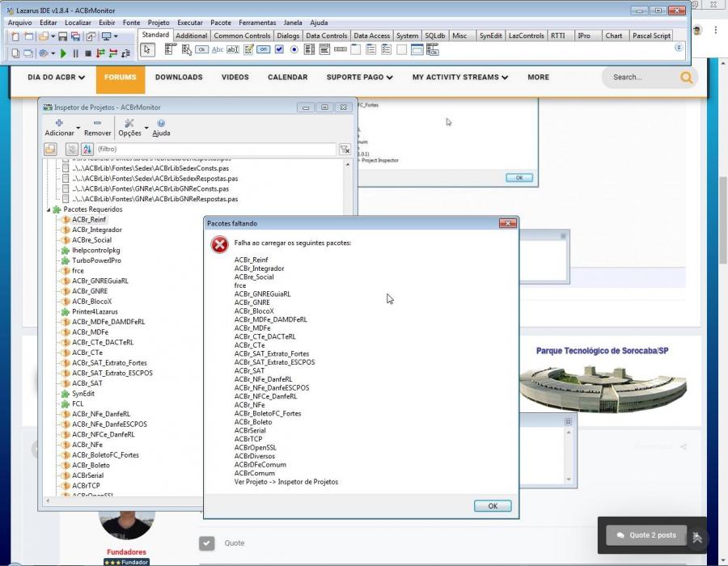Screen dimensions: 728x566
Task: Select the TButton OK component icon
Action: pos(201,49)
